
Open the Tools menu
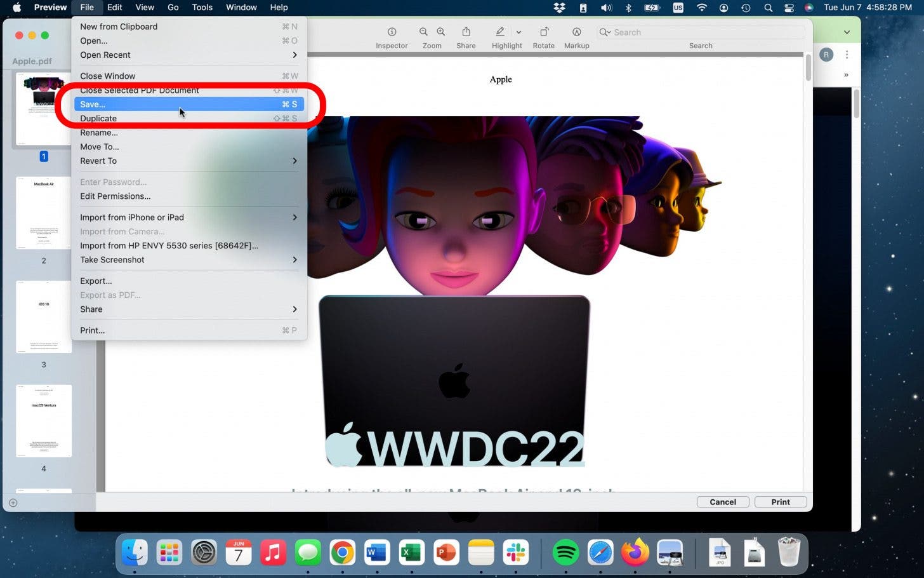pos(202,8)
